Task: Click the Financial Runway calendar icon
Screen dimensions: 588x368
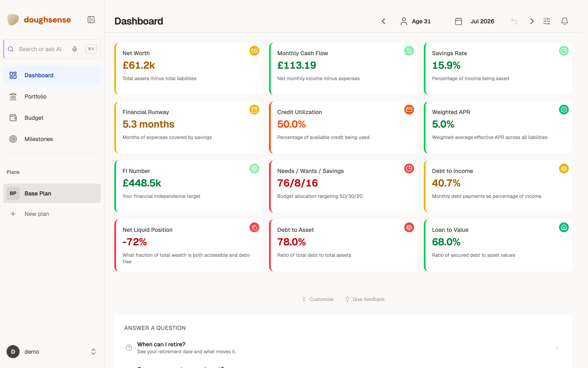Action: (x=254, y=110)
